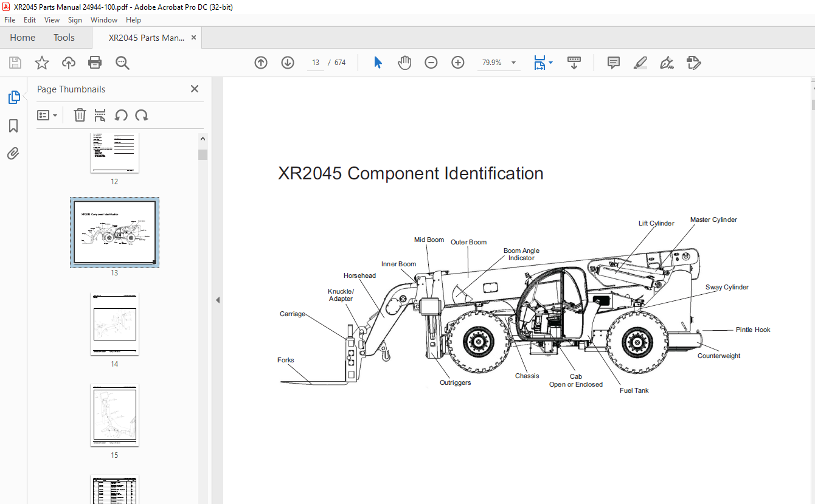Show the Page Thumbnails panel icon
The image size is (815, 504).
click(13, 97)
